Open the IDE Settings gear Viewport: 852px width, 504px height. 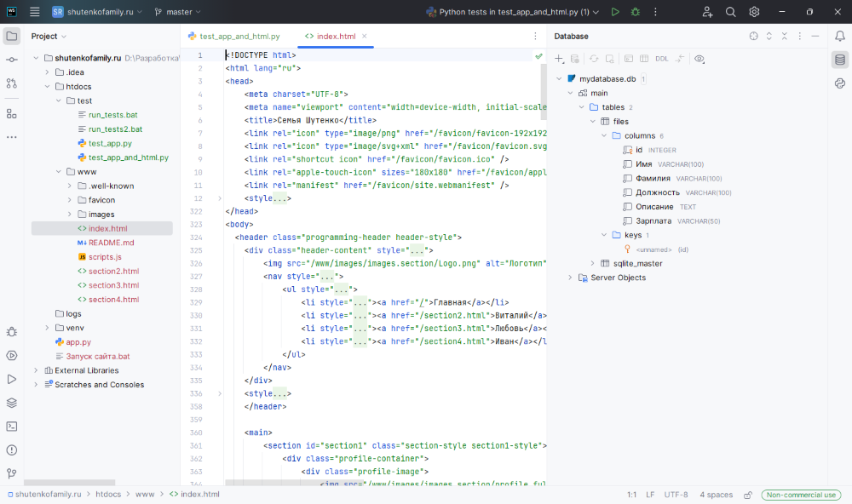(x=754, y=12)
